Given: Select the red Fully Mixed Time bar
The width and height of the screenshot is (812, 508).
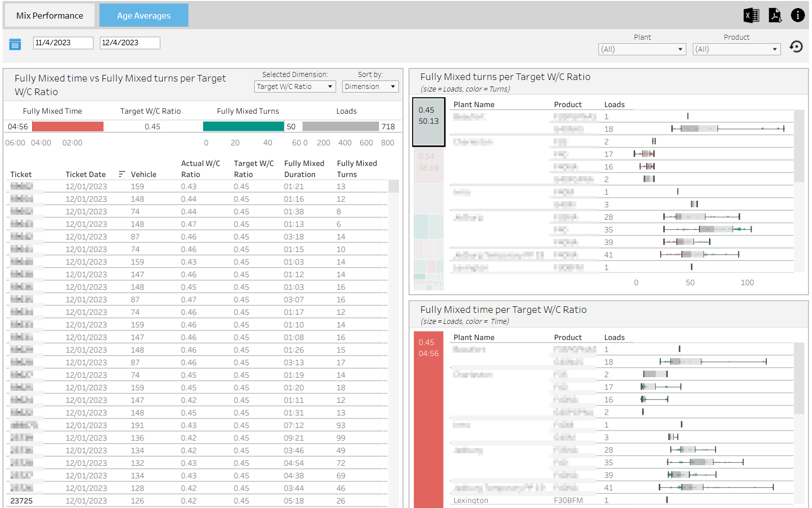Looking at the screenshot, I should tap(68, 127).
